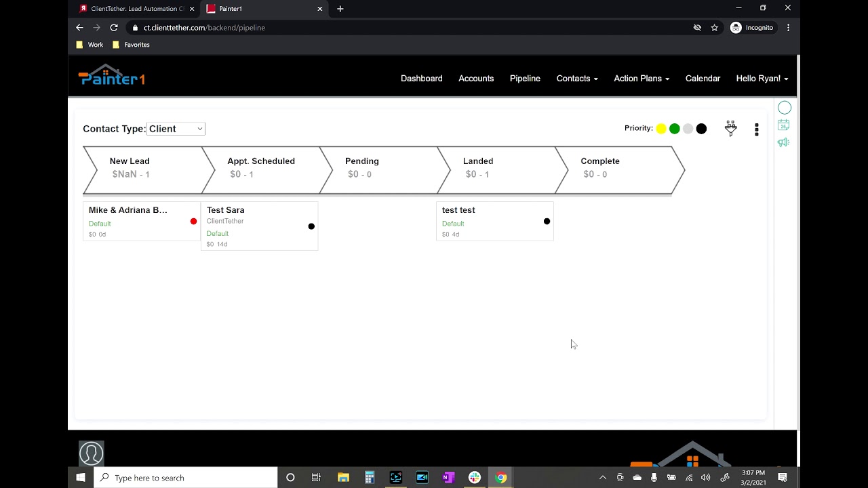The height and width of the screenshot is (488, 868).
Task: Open Calculator from the taskbar
Action: click(370, 478)
